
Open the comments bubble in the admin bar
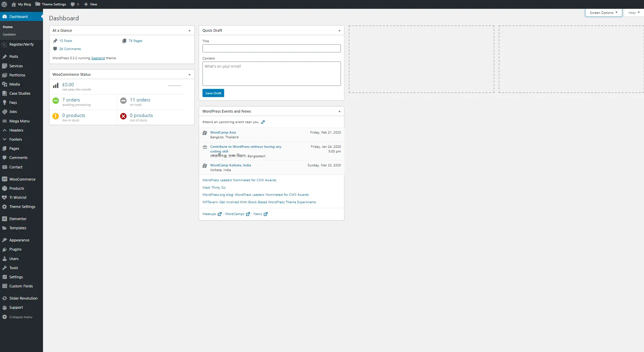point(75,4)
